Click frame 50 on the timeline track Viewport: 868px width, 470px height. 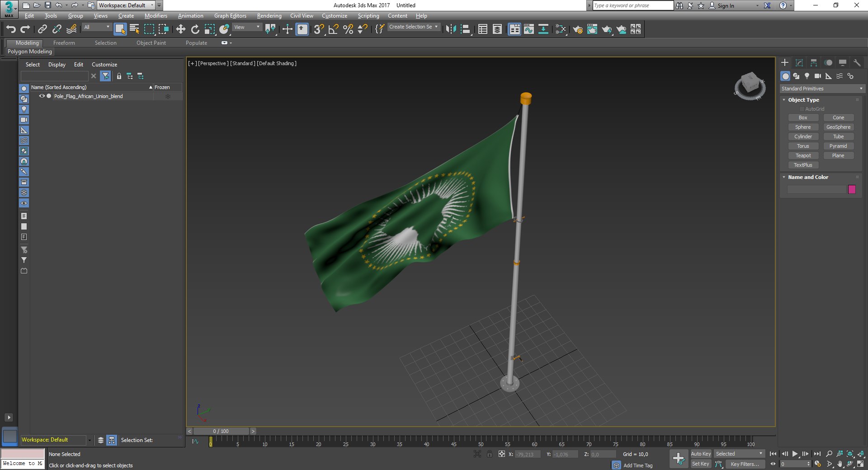[481, 441]
